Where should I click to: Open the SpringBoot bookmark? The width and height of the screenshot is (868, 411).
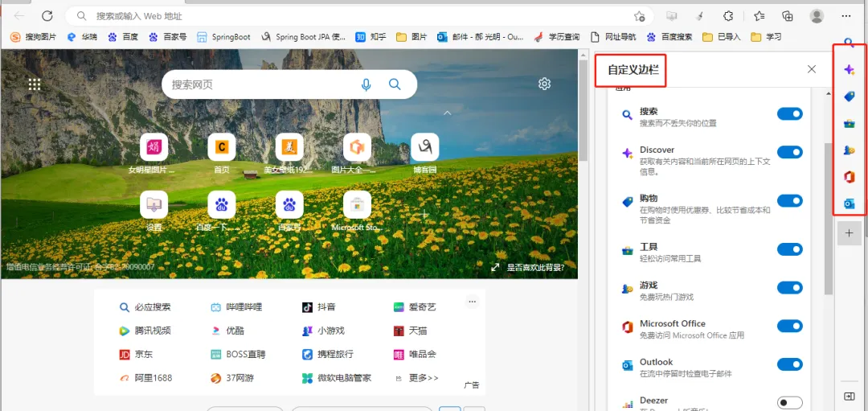pos(224,37)
